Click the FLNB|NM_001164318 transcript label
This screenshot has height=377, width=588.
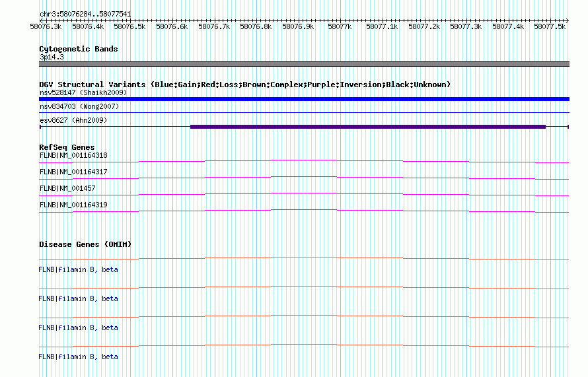tap(73, 155)
